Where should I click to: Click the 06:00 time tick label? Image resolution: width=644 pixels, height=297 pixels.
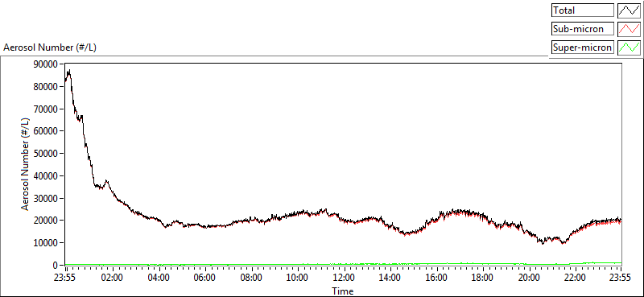click(x=204, y=277)
